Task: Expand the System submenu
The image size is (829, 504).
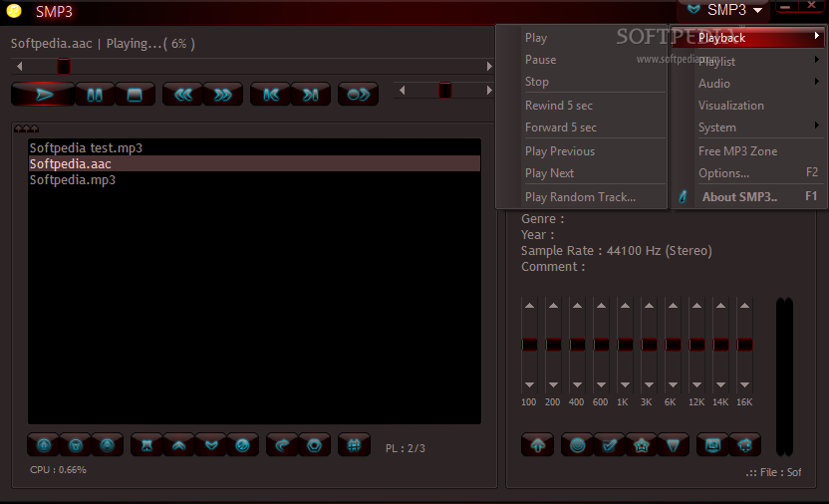Action: (747, 127)
